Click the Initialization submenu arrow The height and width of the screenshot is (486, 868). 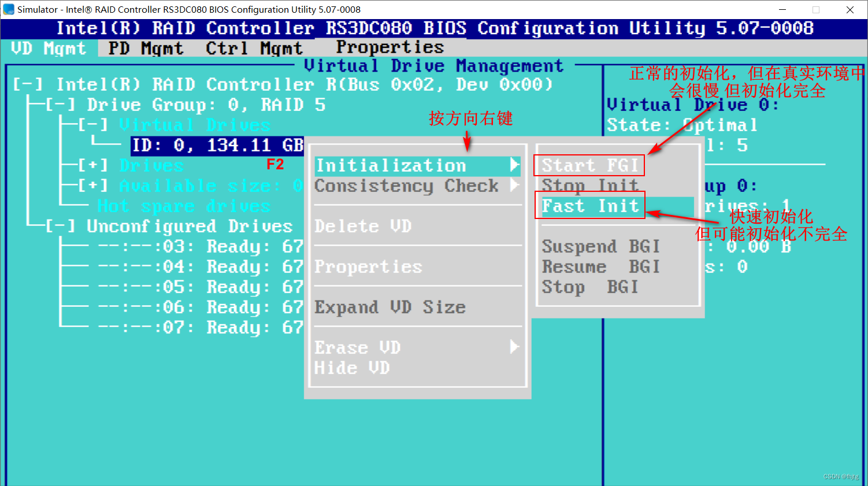tap(514, 165)
